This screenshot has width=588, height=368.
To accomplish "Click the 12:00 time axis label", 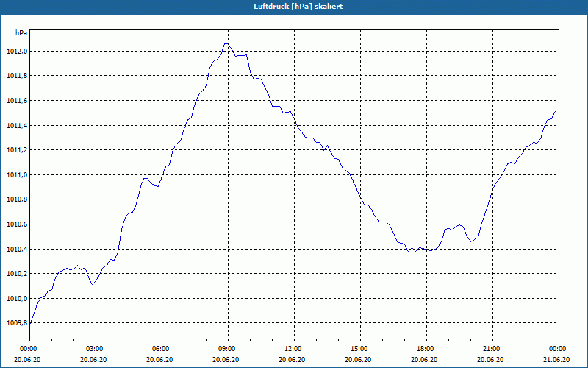I will (294, 349).
